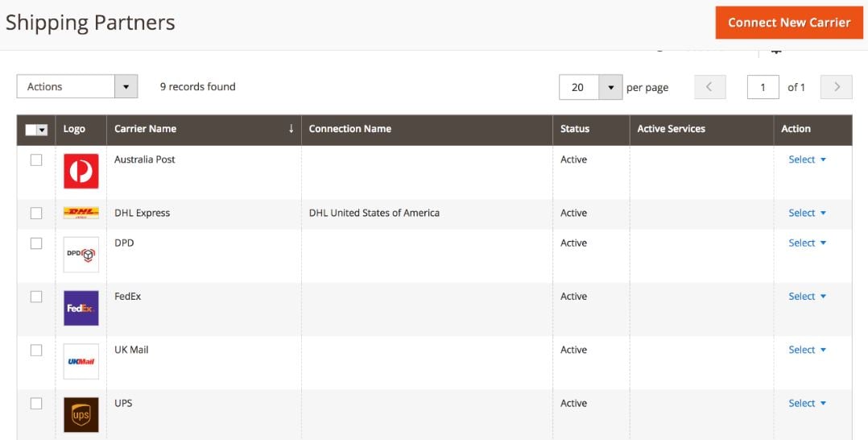
Task: Click the DPD logo
Action: click(81, 255)
